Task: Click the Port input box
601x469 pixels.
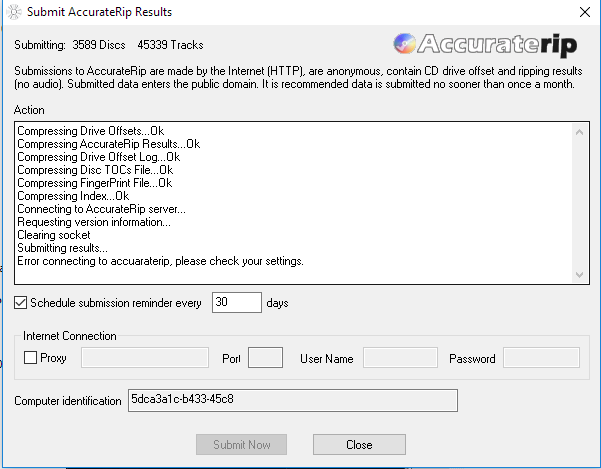Action: pos(265,358)
